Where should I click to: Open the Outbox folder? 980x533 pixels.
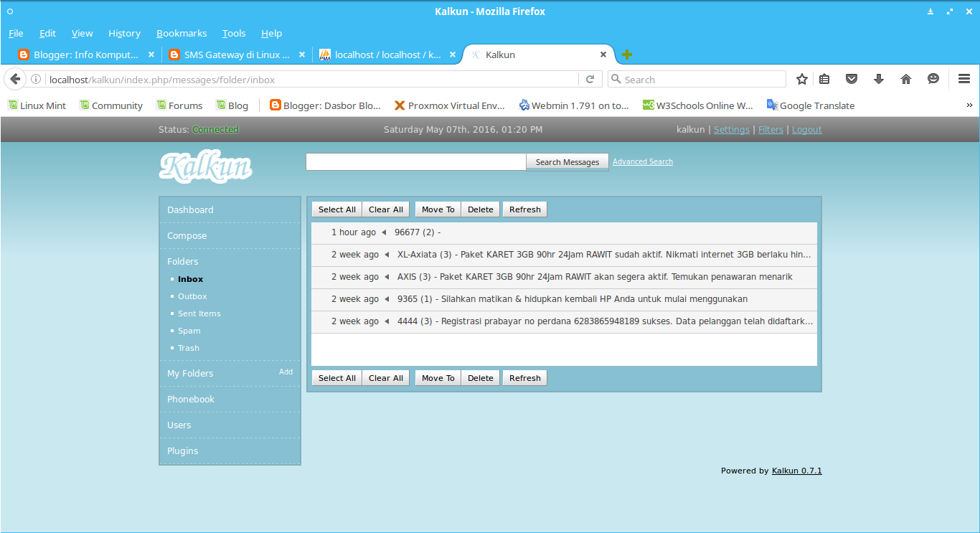(x=192, y=296)
